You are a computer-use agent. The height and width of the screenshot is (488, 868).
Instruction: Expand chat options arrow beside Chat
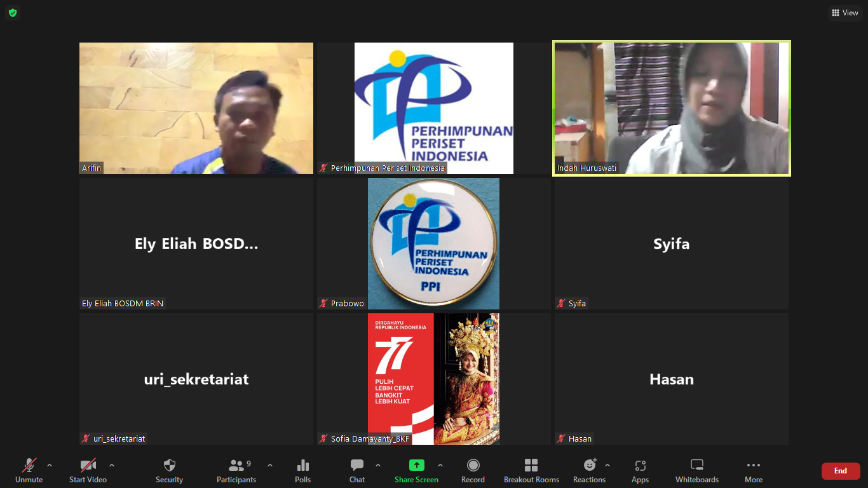378,465
